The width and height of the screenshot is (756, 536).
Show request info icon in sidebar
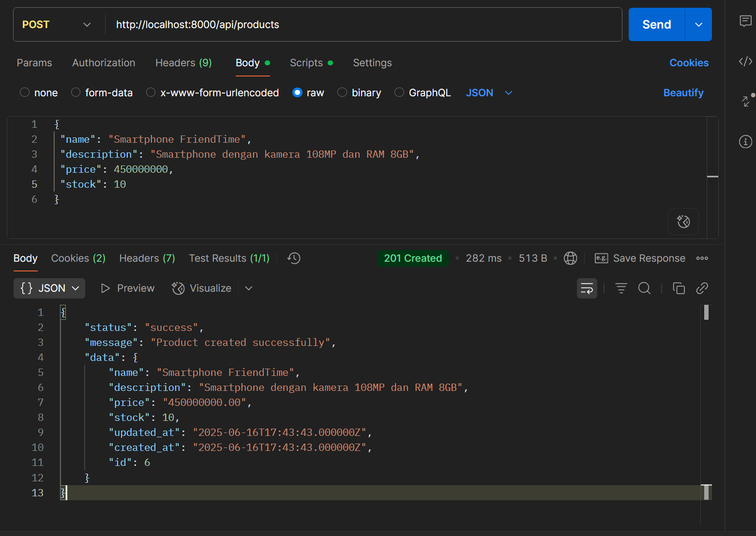[x=745, y=142]
